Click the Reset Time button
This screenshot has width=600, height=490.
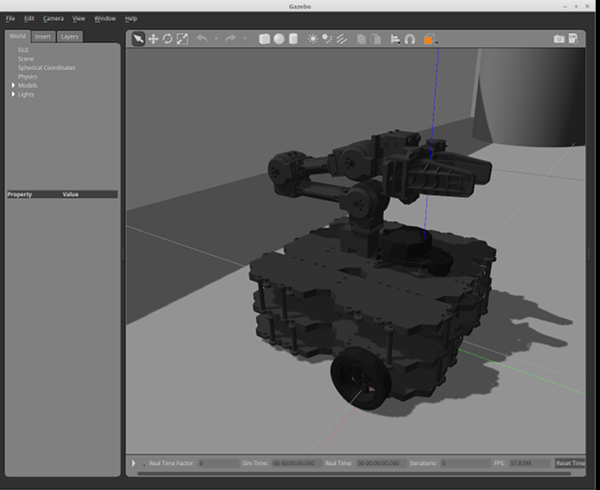(570, 463)
